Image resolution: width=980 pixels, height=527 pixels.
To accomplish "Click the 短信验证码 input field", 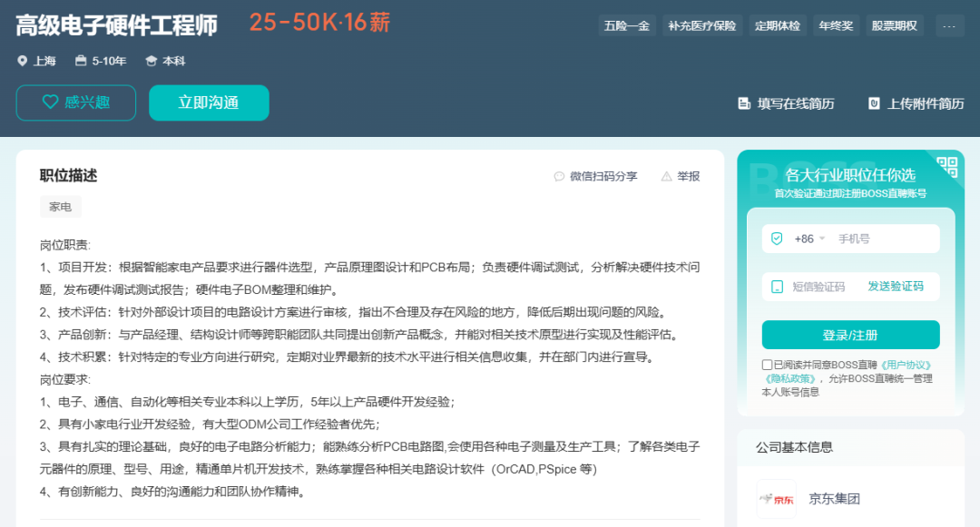I will [818, 287].
